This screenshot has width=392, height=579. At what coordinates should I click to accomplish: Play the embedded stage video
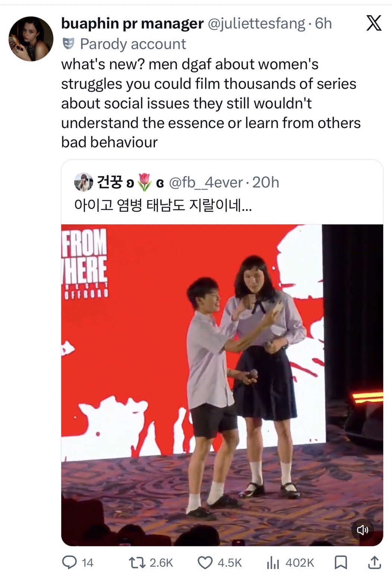pos(222,385)
